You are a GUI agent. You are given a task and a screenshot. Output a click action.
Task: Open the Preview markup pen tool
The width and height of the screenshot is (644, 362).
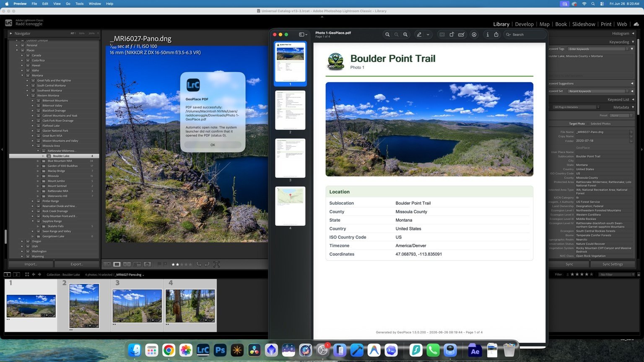pyautogui.click(x=419, y=34)
